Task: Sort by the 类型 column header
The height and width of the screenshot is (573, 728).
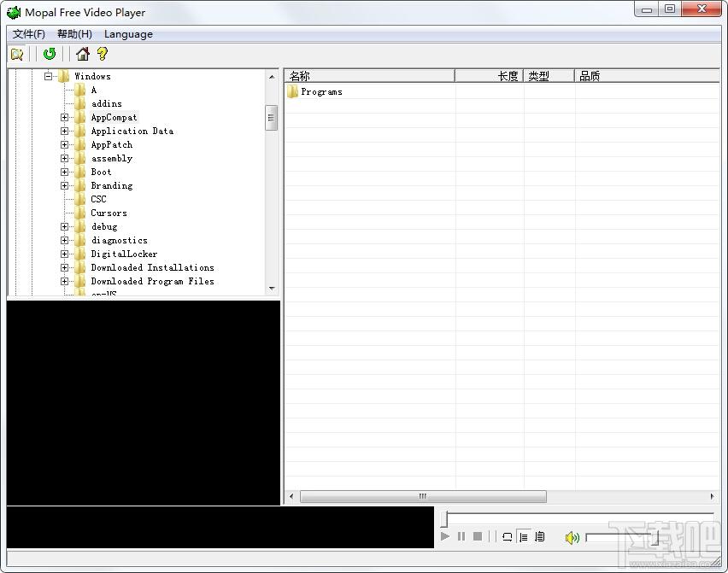Action: point(549,76)
